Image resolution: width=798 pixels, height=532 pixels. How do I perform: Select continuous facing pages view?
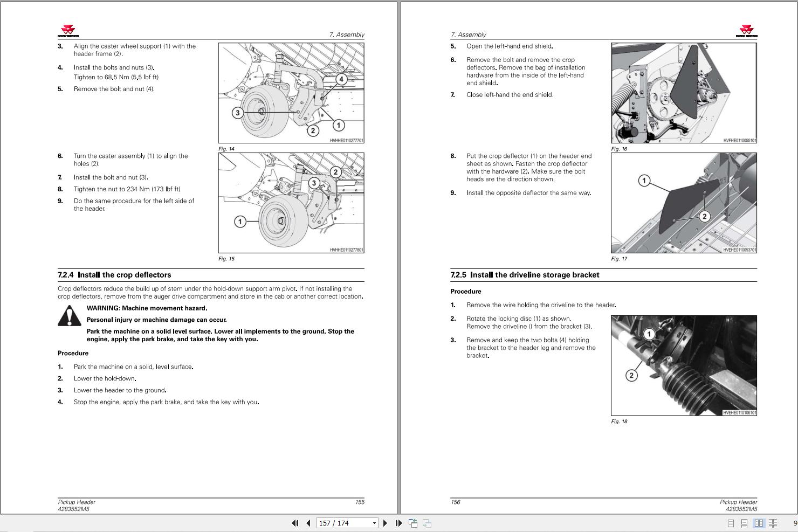coord(773,523)
